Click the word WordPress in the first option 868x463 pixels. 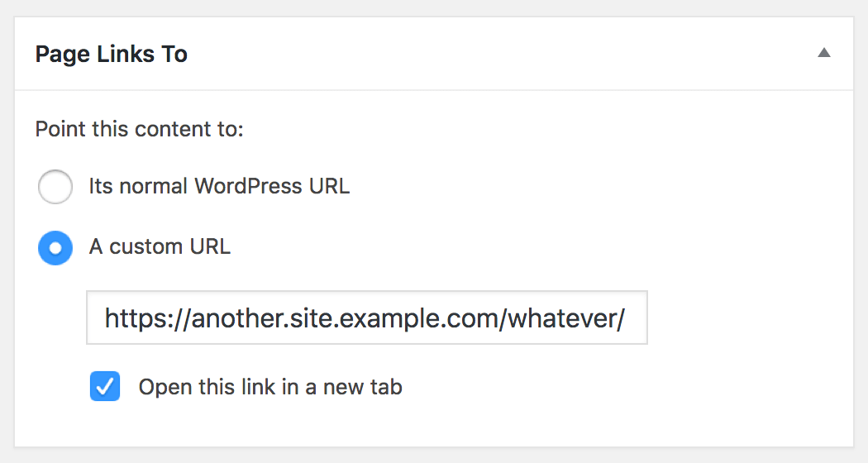(248, 186)
